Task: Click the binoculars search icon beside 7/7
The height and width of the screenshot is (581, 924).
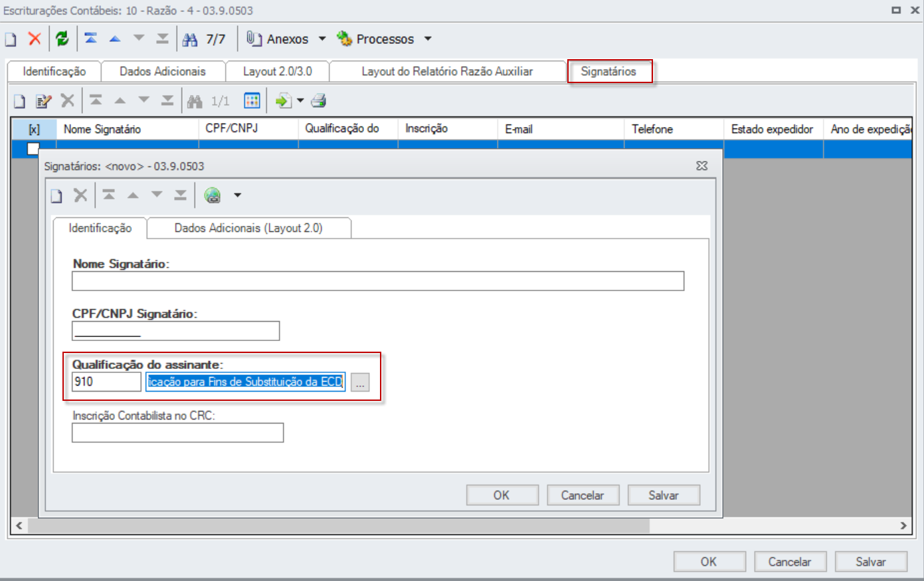Action: coord(190,39)
